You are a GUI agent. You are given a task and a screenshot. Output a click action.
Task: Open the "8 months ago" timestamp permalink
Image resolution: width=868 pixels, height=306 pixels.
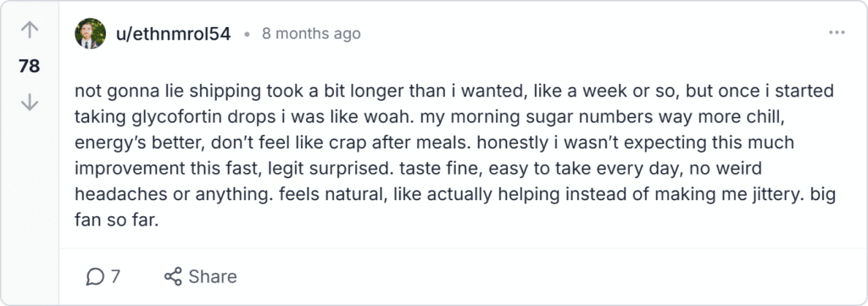(311, 34)
